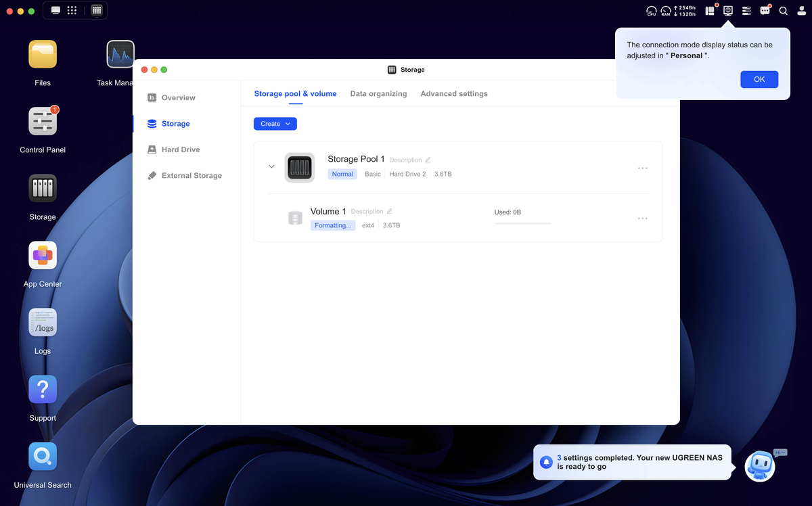Open Volume 1 more options menu
This screenshot has width=812, height=506.
(643, 218)
